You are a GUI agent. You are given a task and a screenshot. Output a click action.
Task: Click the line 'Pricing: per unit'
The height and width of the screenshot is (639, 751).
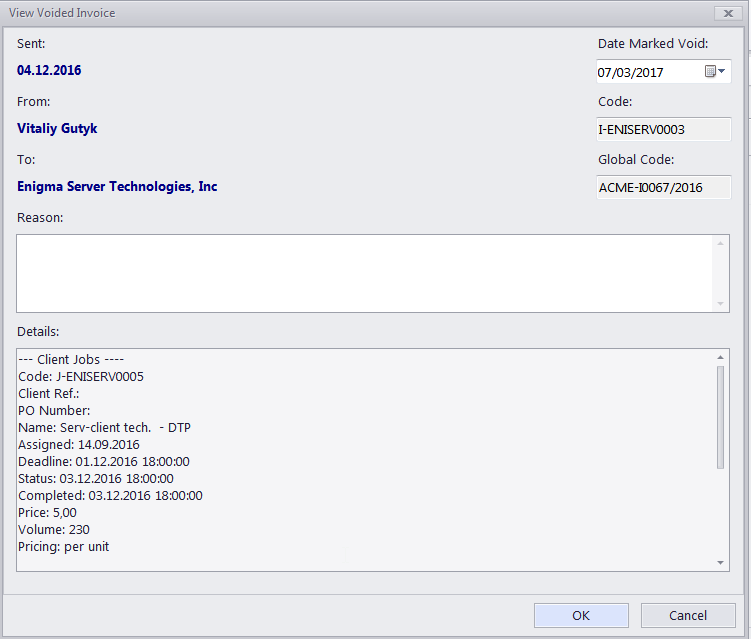pos(63,547)
